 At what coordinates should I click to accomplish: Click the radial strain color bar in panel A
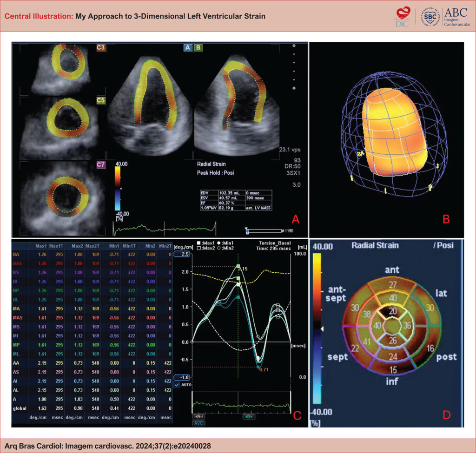point(118,189)
